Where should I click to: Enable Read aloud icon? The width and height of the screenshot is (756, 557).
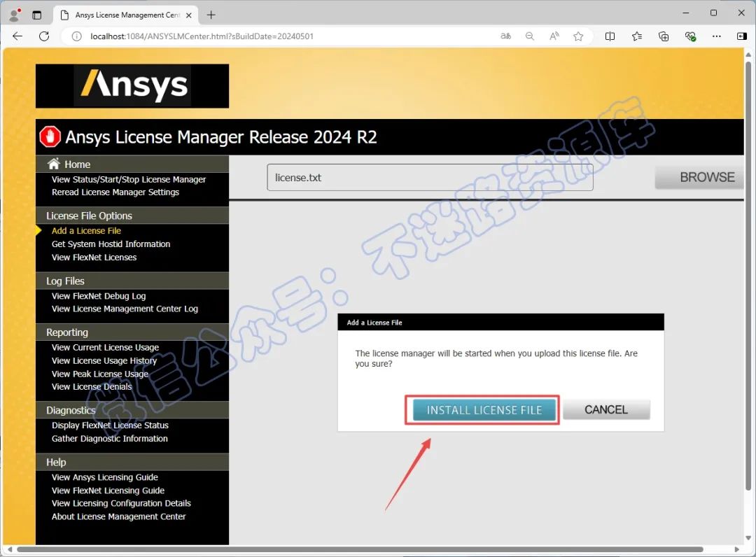554,36
